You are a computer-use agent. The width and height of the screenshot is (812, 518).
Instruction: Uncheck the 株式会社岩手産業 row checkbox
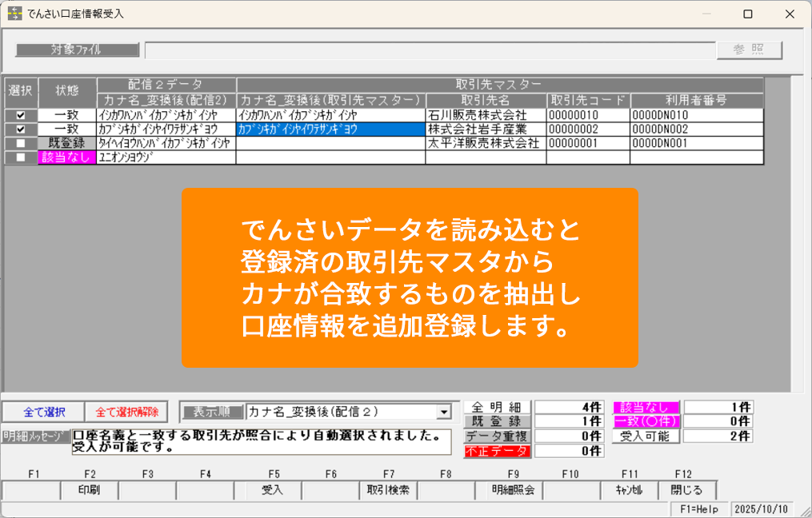click(21, 129)
